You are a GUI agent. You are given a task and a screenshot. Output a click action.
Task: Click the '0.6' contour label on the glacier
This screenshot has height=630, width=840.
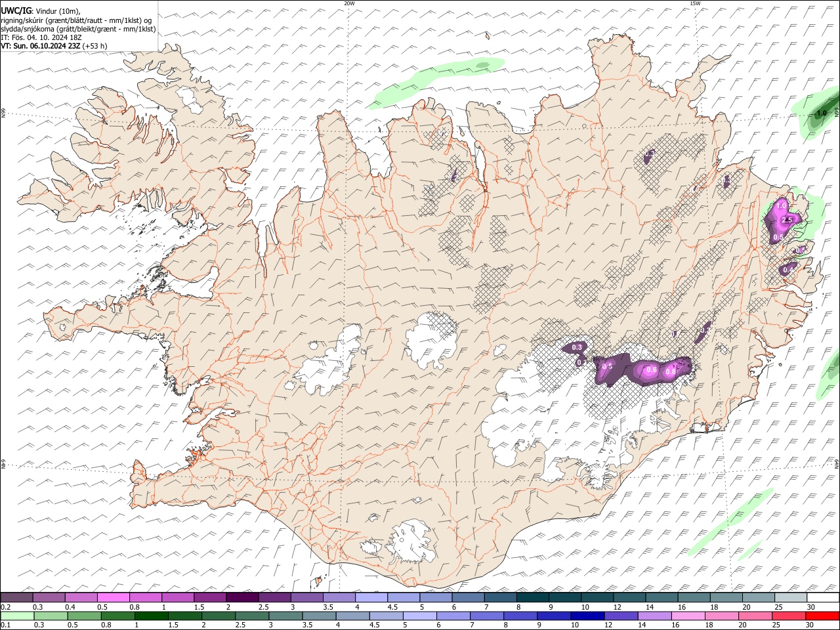pyautogui.click(x=652, y=370)
